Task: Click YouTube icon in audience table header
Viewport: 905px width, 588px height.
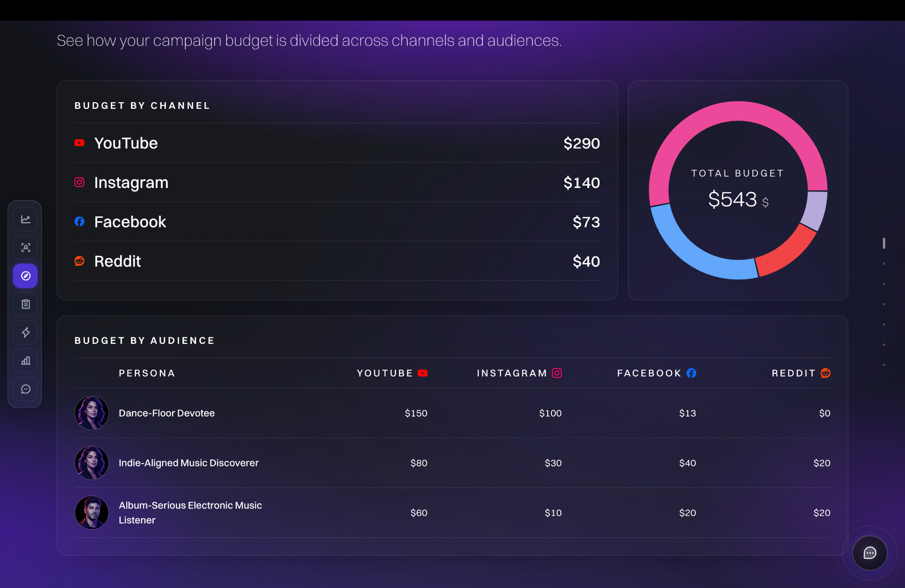Action: pos(423,373)
